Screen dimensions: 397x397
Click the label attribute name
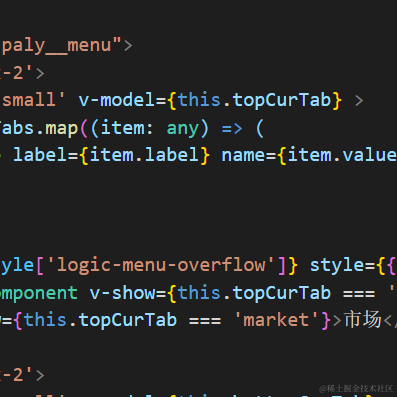[x=40, y=155]
